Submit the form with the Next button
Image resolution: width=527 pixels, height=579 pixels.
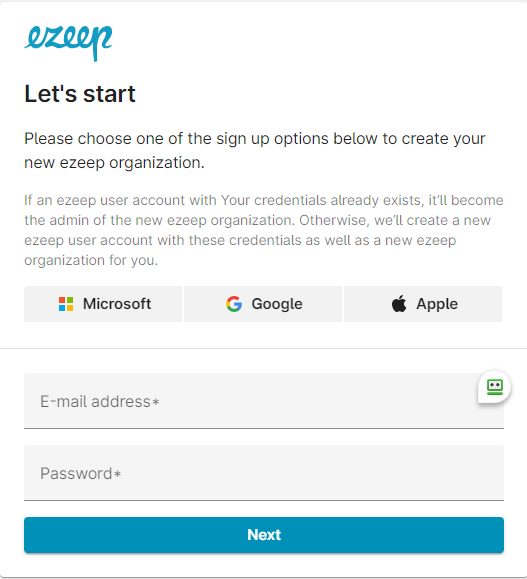tap(264, 535)
